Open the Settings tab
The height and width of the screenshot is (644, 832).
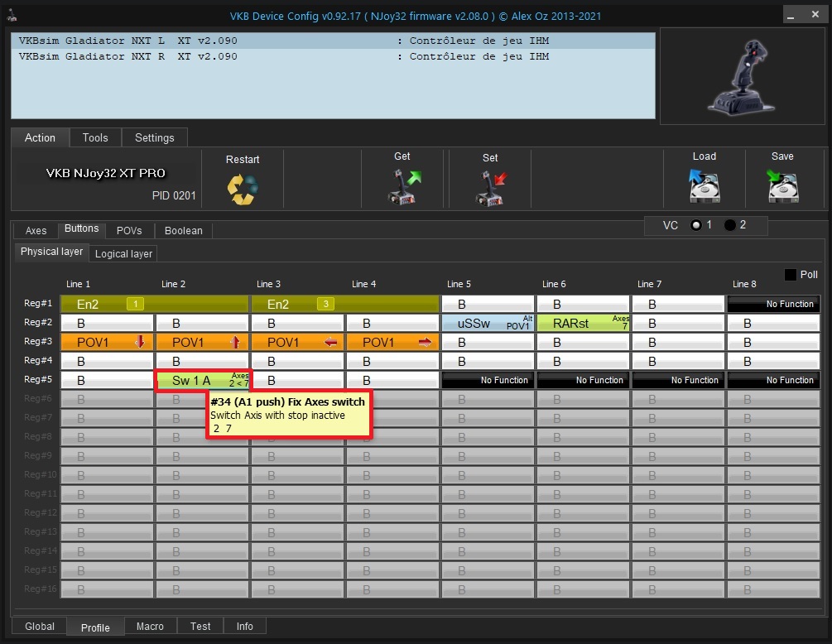point(155,137)
